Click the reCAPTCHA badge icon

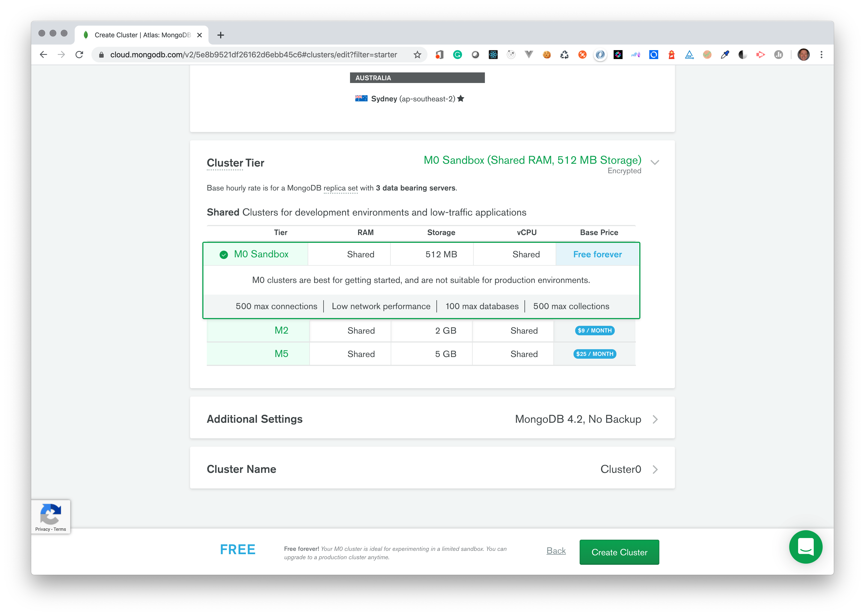pos(50,514)
